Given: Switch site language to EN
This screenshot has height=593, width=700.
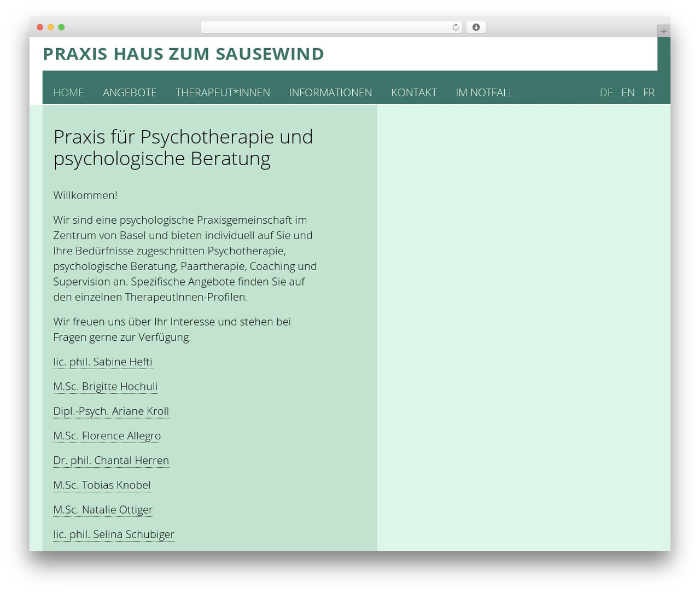Looking at the screenshot, I should point(628,92).
